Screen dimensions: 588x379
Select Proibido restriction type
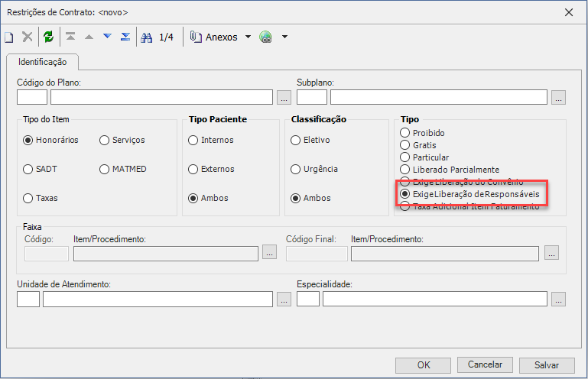point(422,133)
